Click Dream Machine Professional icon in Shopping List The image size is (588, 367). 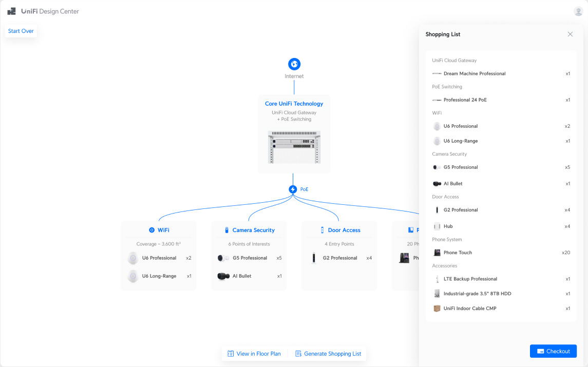click(437, 74)
